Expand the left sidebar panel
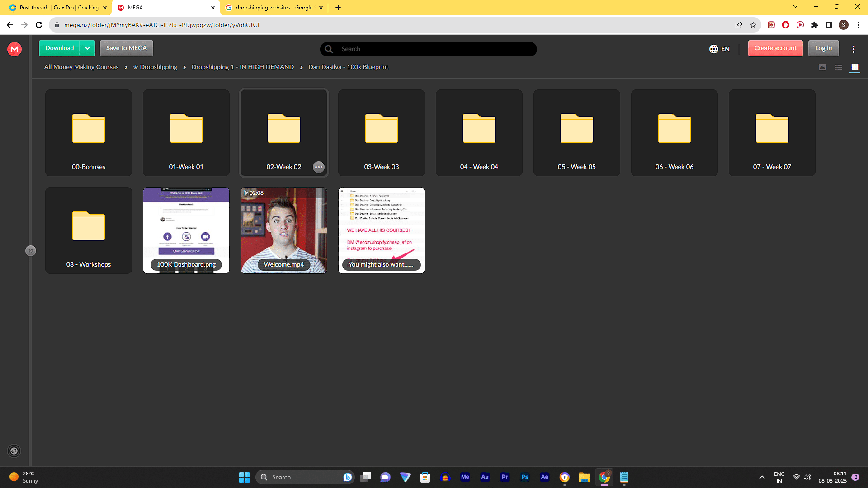The image size is (868, 488). tap(30, 251)
